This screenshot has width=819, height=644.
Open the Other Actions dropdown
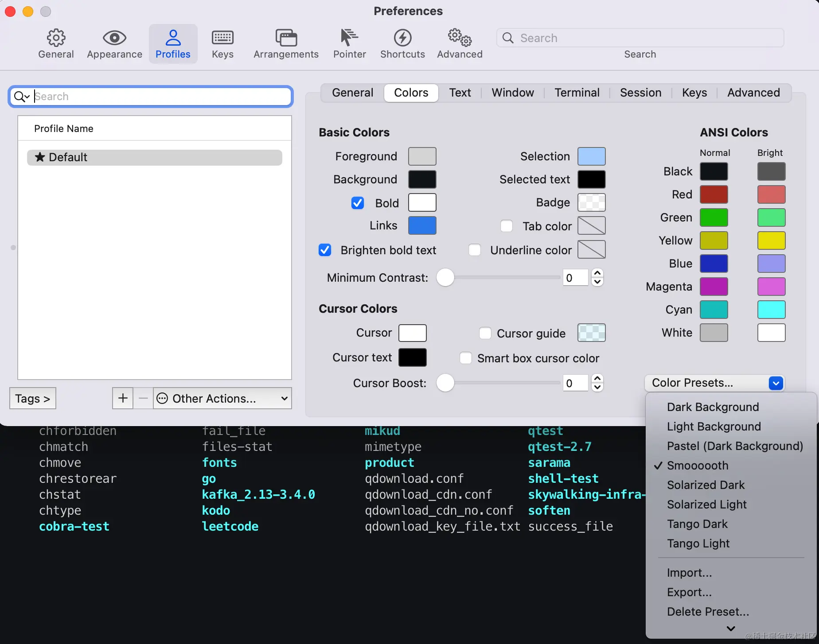point(222,398)
